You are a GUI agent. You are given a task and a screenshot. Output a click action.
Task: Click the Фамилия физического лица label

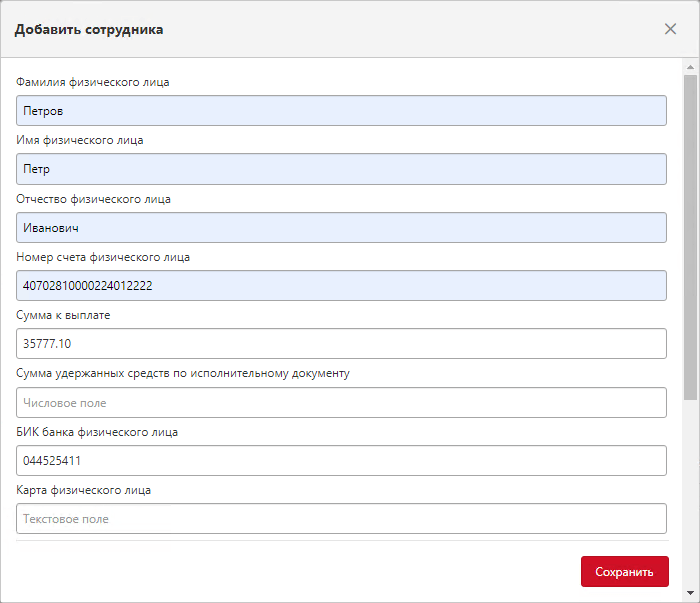[93, 82]
